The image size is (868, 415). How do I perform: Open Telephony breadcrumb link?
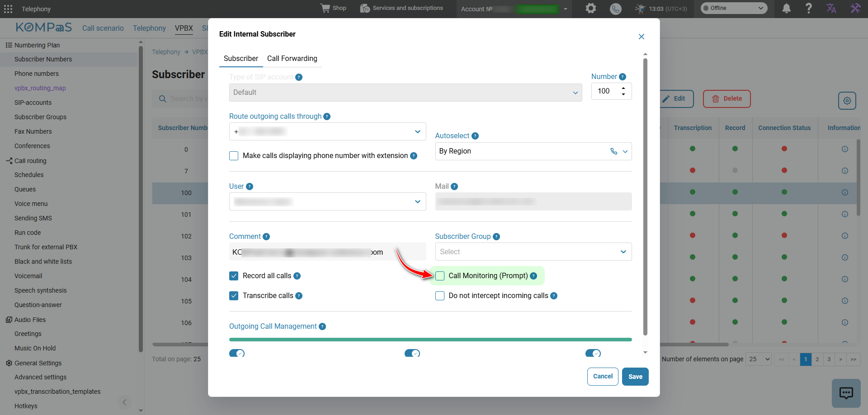pyautogui.click(x=166, y=52)
